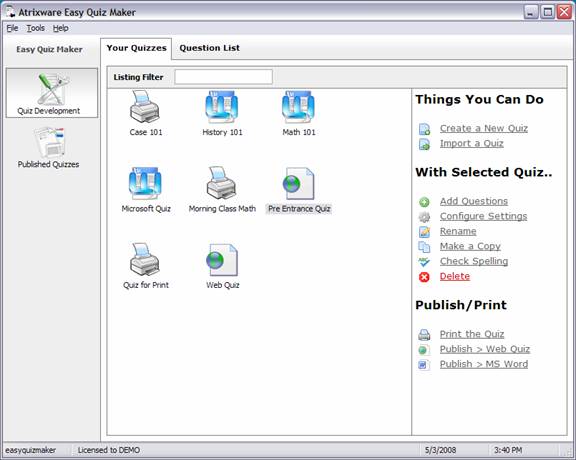Click the globe icon beside Publish Web Quiz
The image size is (576, 460).
coord(424,350)
